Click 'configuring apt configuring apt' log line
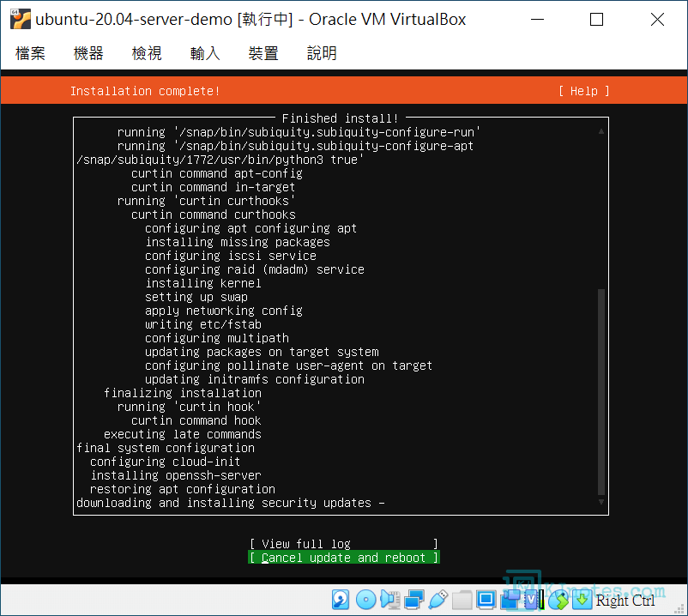The image size is (688, 616). pos(251,228)
